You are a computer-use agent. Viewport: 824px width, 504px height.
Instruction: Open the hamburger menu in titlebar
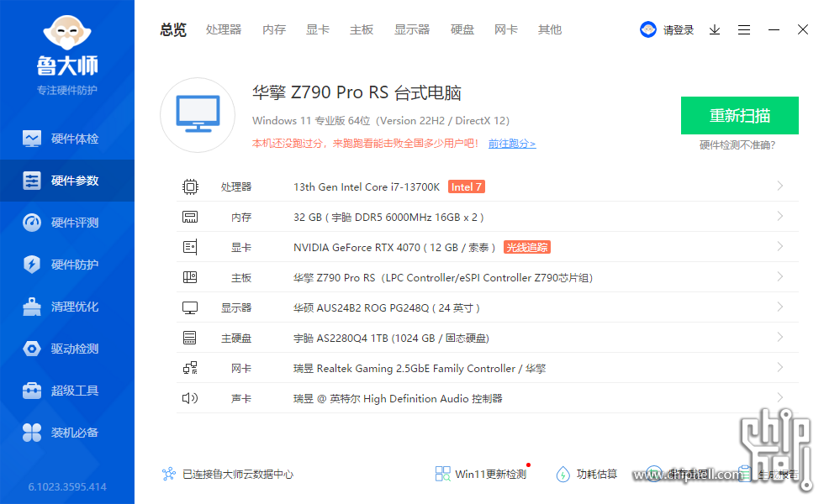tap(744, 29)
